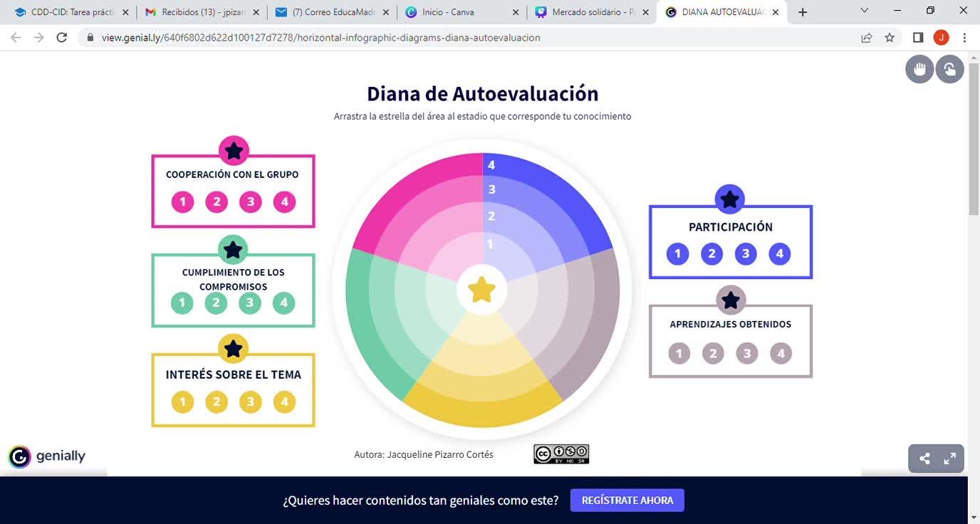Open the Chrome three-dot menu
Screen dimensions: 980x524
(964, 38)
